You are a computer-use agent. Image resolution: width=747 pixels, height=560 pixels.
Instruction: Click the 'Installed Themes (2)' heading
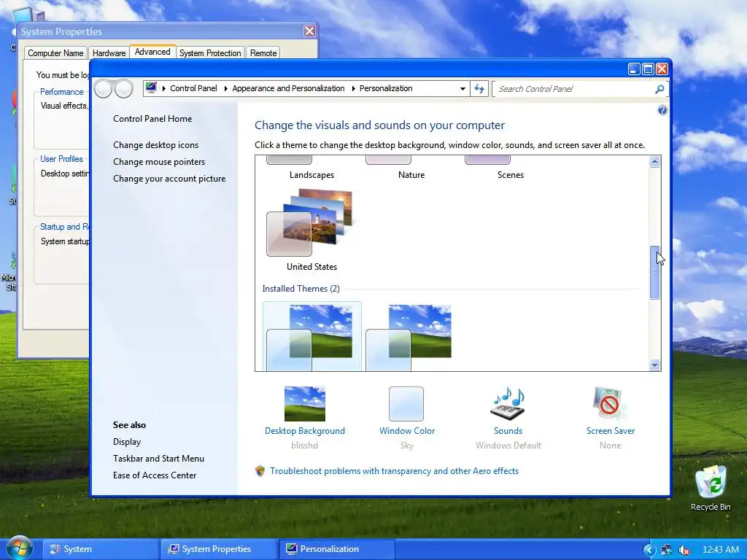[301, 289]
